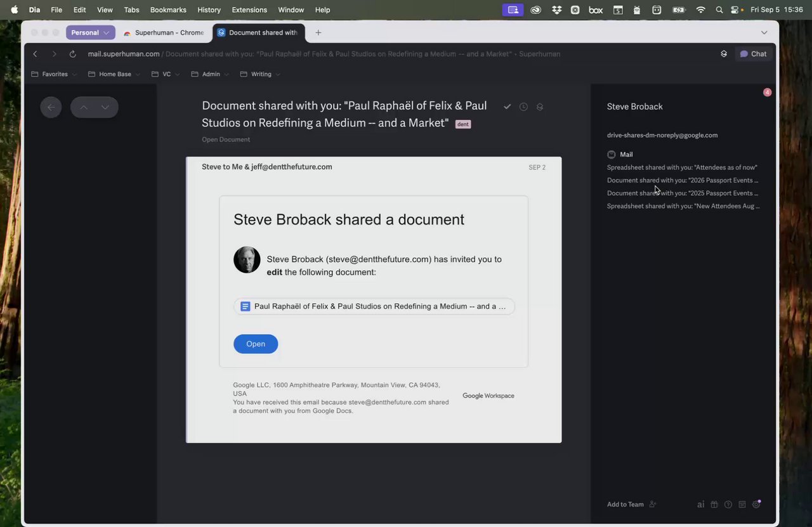Screen dimensions: 812x527
Task: Click the mail.superhuman.com address bar
Action: [324, 54]
